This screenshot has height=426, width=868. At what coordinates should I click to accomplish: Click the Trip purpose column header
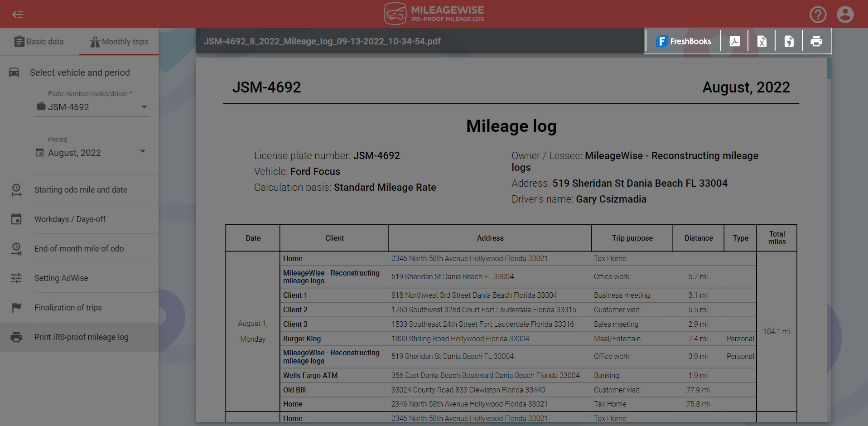632,238
